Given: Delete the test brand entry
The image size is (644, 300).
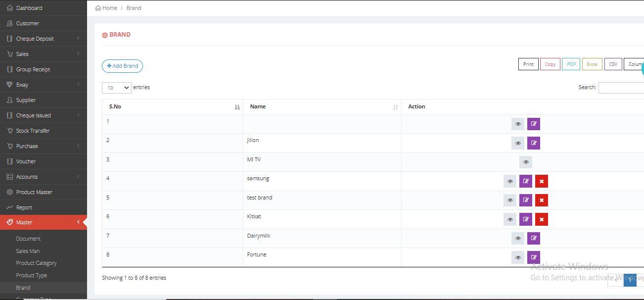Looking at the screenshot, I should (541, 200).
